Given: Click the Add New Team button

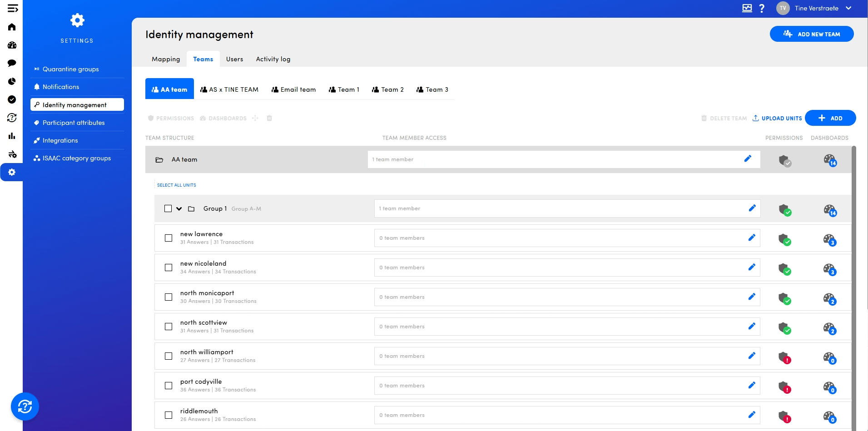Looking at the screenshot, I should [811, 34].
